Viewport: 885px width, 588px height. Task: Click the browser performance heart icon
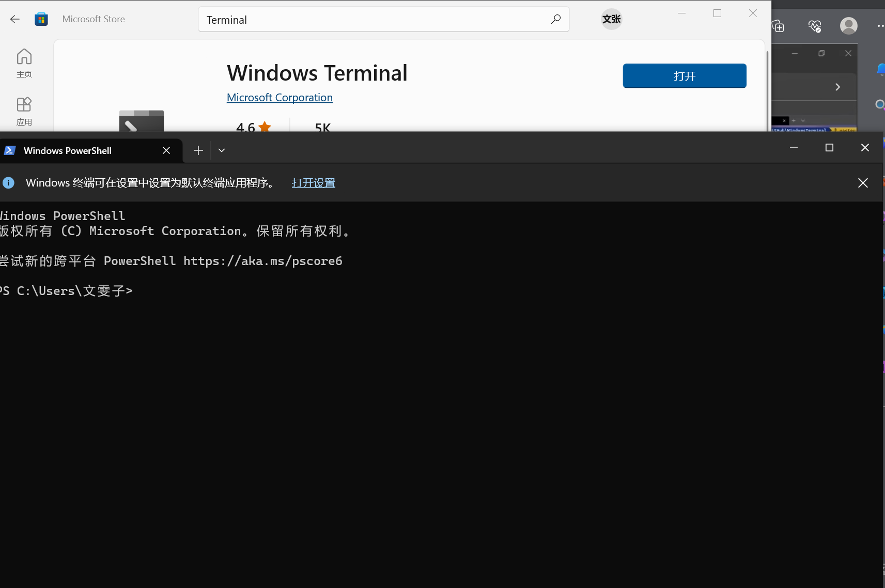(815, 26)
